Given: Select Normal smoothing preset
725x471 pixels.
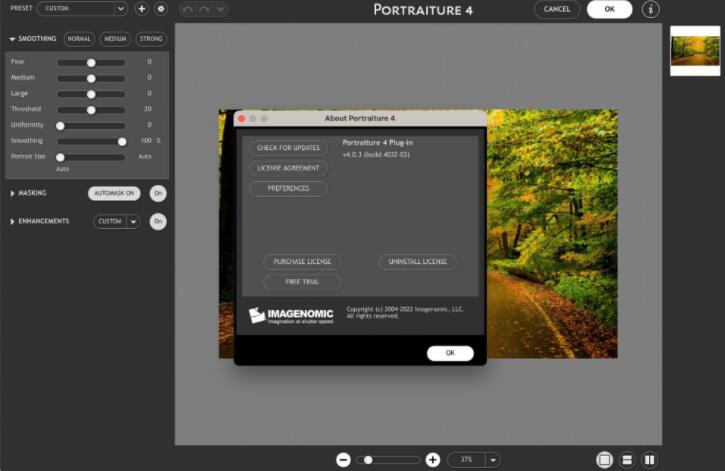Looking at the screenshot, I should click(79, 39).
